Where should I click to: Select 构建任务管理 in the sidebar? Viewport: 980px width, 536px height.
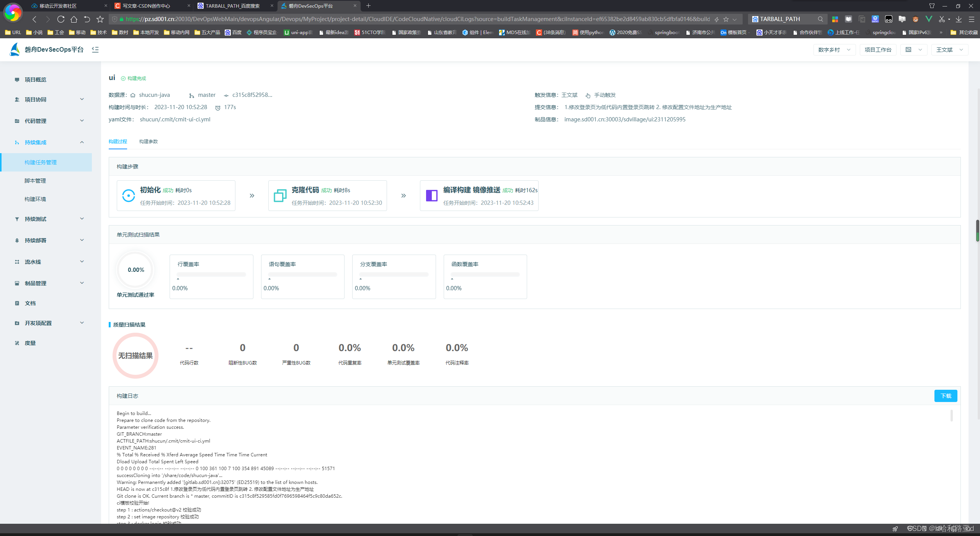pyautogui.click(x=46, y=162)
